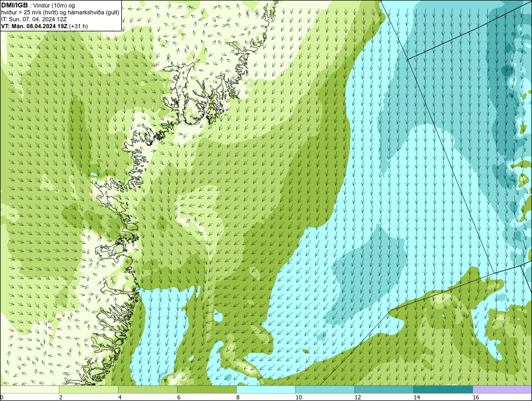Click the 'DMI/IGB : Vindur (10m) og' title line

38,5
